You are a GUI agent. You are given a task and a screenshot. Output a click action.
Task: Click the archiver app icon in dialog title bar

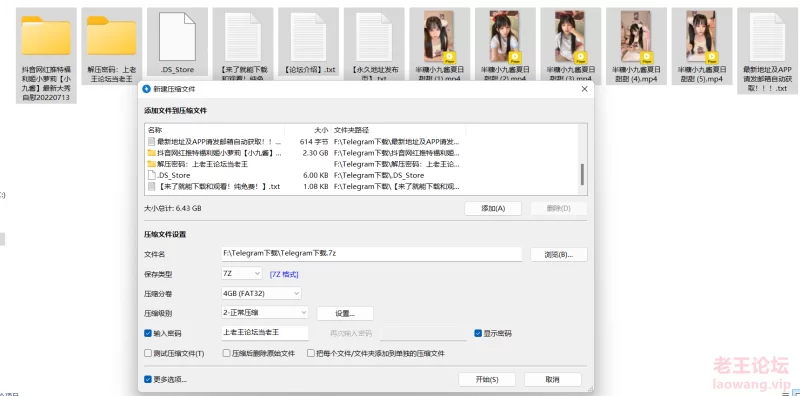[x=147, y=89]
